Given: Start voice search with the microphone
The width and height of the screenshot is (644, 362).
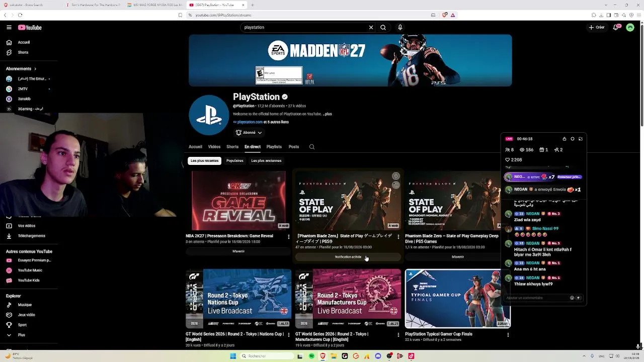Looking at the screenshot, I should [x=400, y=28].
